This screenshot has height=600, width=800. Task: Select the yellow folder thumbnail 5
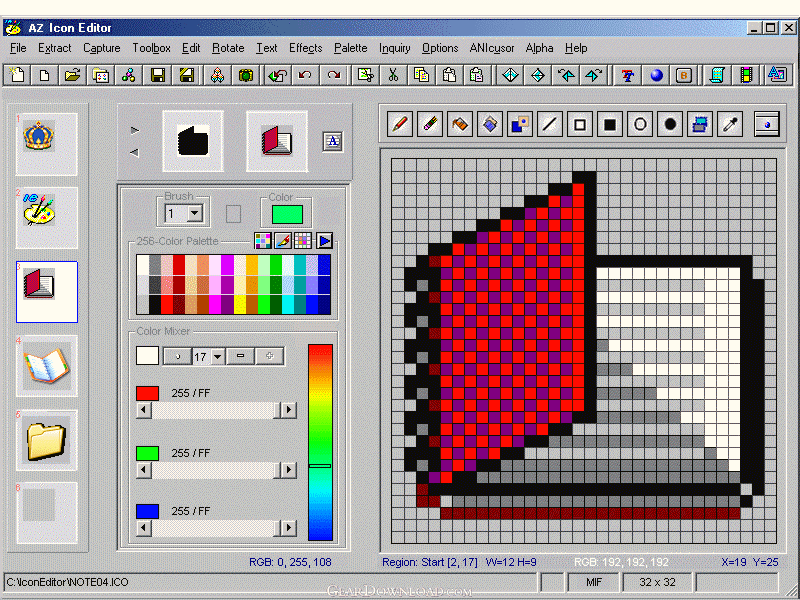(x=46, y=440)
